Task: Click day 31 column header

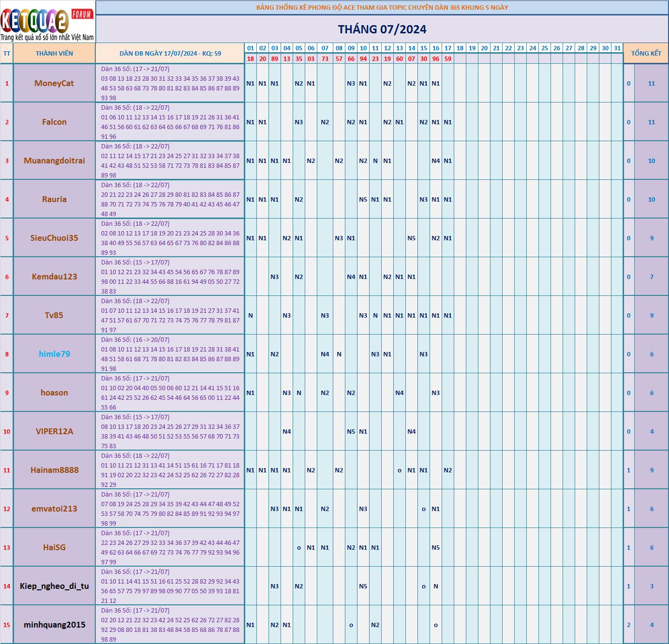Action: click(617, 48)
